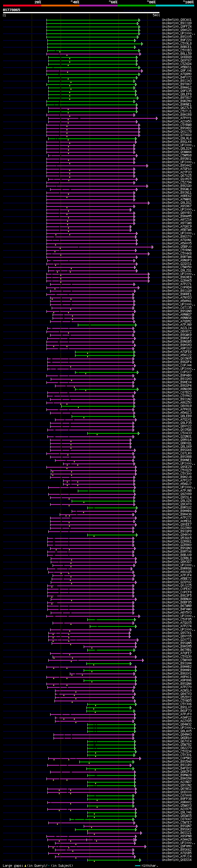Viewport: 197px width, 868px height.
Task: Select hit UniRef100_Q0DDQ9
Action: [177, 57]
